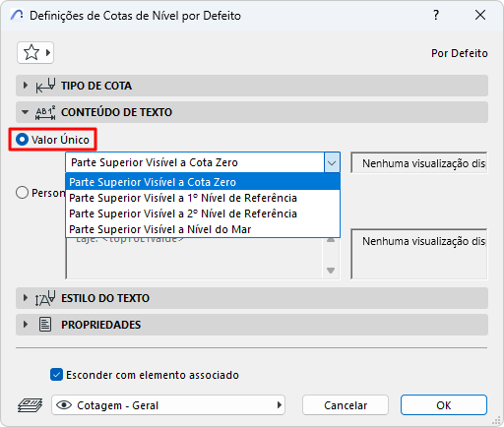The height and width of the screenshot is (427, 504).
Task: Uncheck Esconder com elemento associado
Action: coord(56,375)
